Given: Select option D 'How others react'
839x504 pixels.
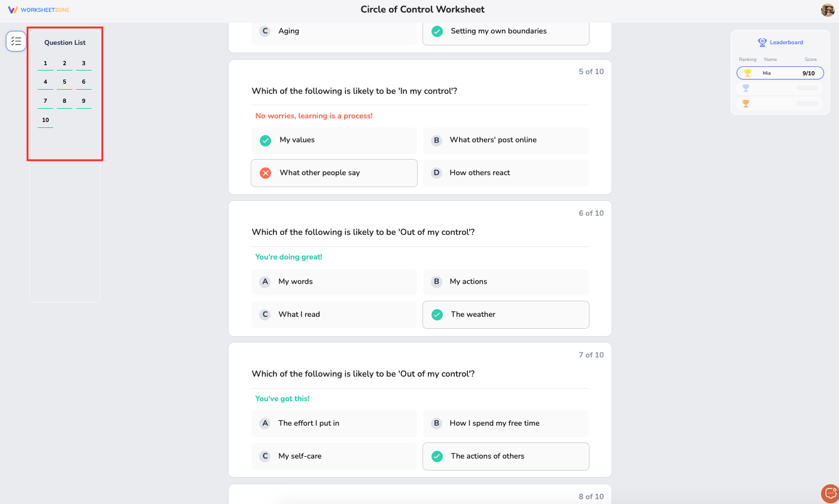Looking at the screenshot, I should click(x=506, y=173).
